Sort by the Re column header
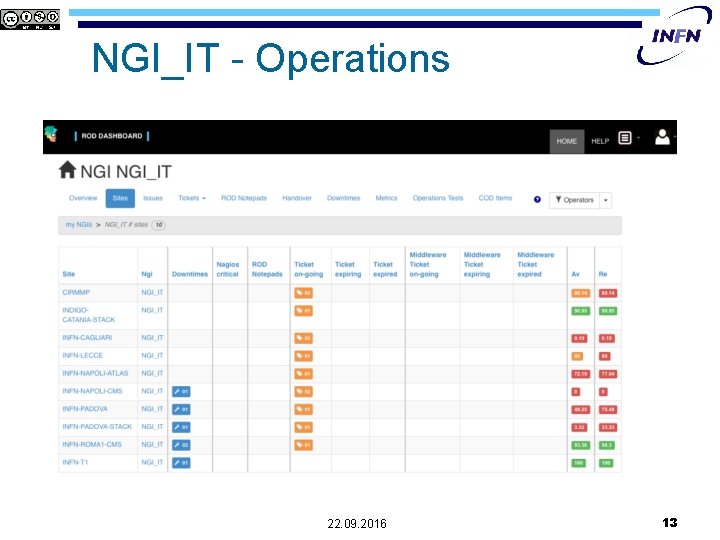The height and width of the screenshot is (540, 720). tap(603, 274)
